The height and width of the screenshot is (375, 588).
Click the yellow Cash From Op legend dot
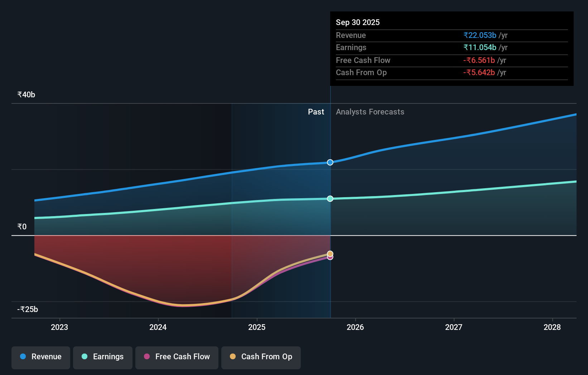click(233, 357)
